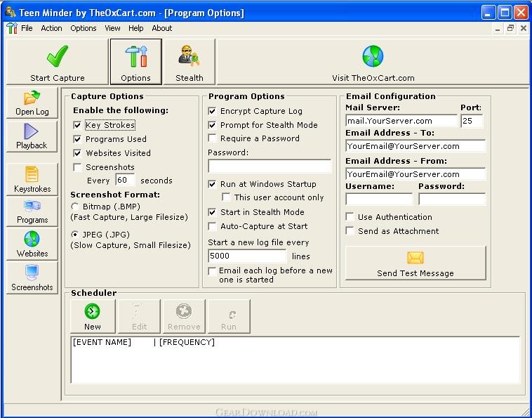The image size is (532, 418).
Task: Open the View menu
Action: pyautogui.click(x=112, y=28)
